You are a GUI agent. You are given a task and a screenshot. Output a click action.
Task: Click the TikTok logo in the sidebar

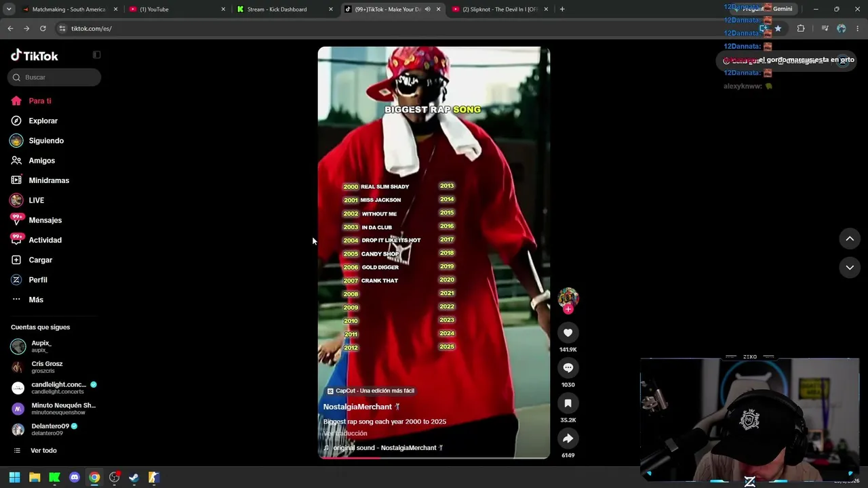[35, 56]
